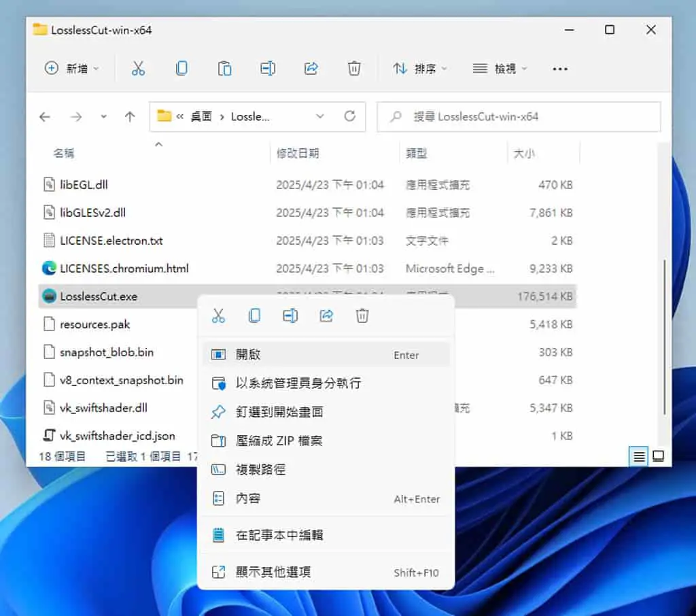
Task: Click the Rename icon in the Explorer toolbar
Action: [x=268, y=69]
